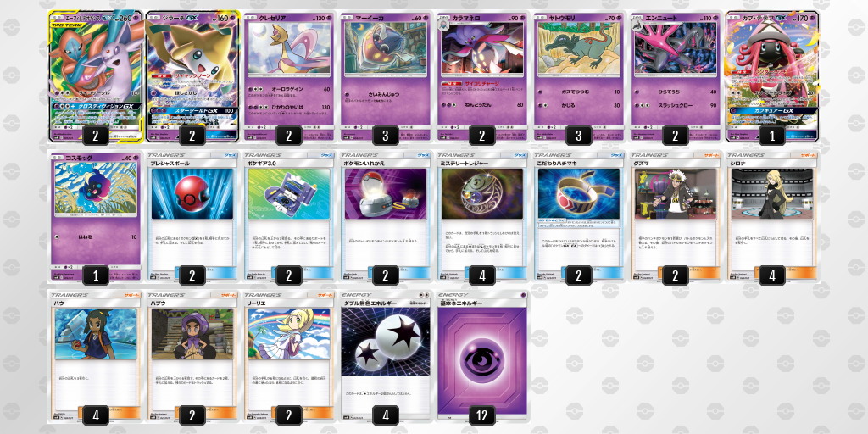Screen dimensions: 868x434
Task: Click the Double Colorless Energy card
Action: point(386,357)
